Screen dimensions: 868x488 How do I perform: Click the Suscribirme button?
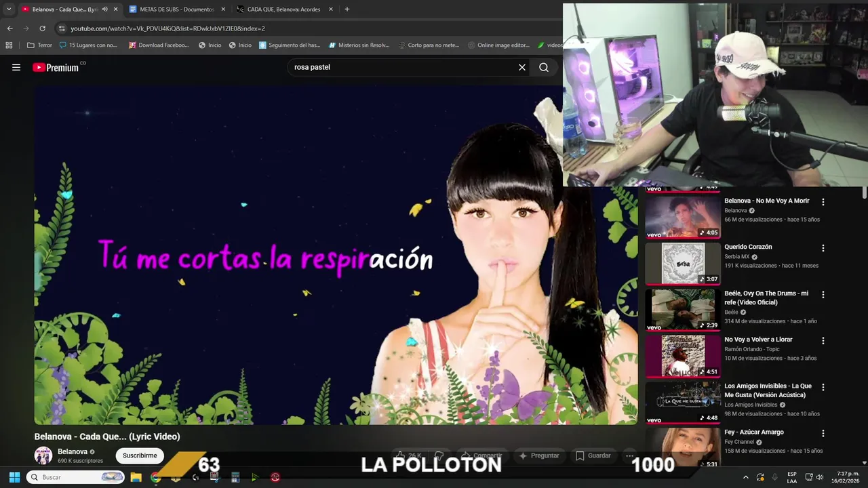point(140,455)
